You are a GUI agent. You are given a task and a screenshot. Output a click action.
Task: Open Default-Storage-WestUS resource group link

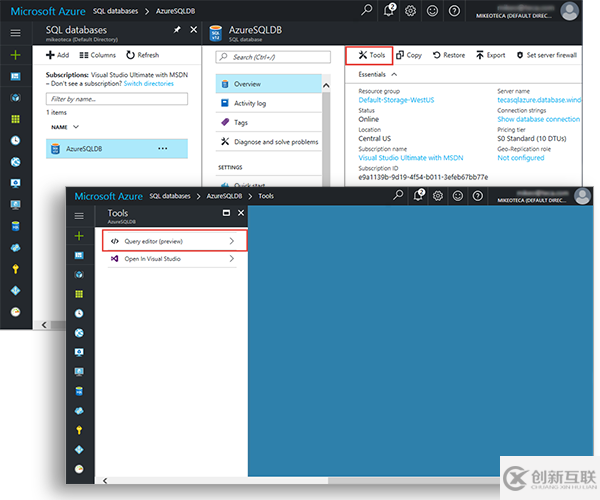click(x=396, y=100)
